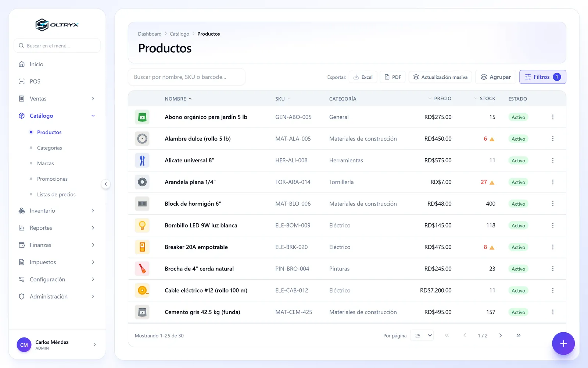588x368 pixels.
Task: Expand the Finanzas menu
Action: coord(57,245)
